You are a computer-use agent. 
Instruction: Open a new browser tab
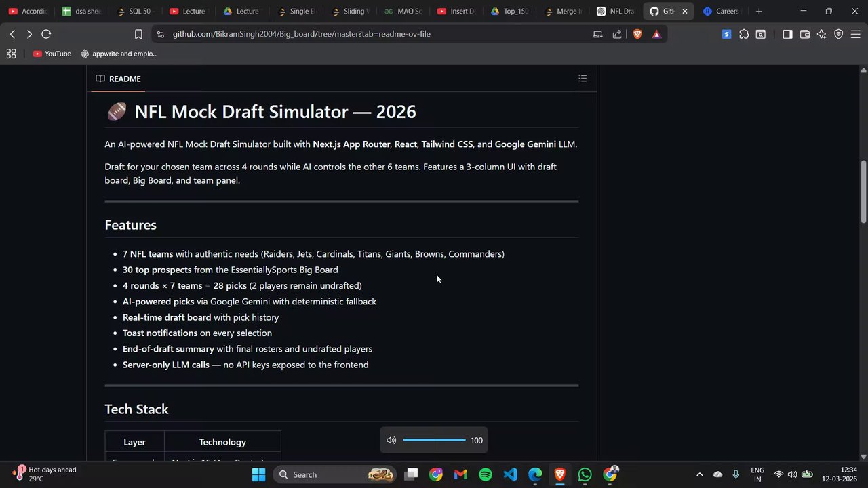(x=759, y=11)
